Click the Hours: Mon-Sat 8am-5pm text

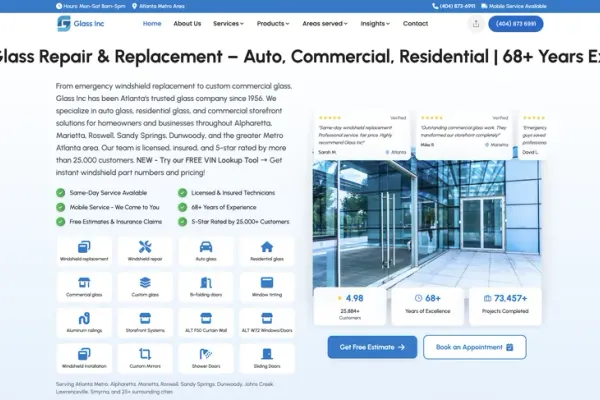tap(94, 6)
